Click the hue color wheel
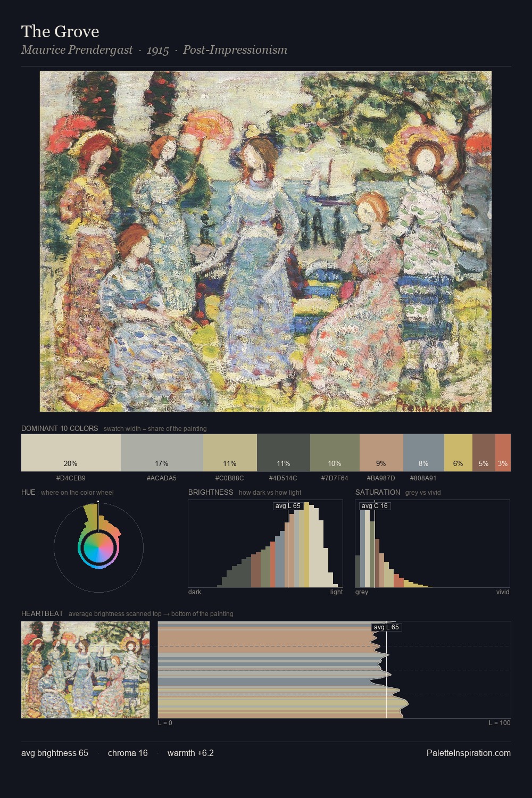Screen dimensions: 532x798 tap(98, 547)
